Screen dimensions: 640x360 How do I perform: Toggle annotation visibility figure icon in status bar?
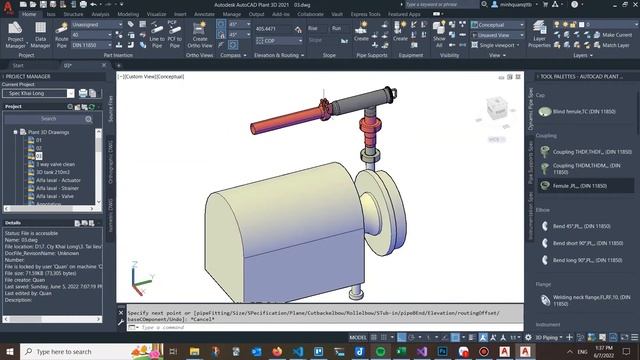click(483, 338)
